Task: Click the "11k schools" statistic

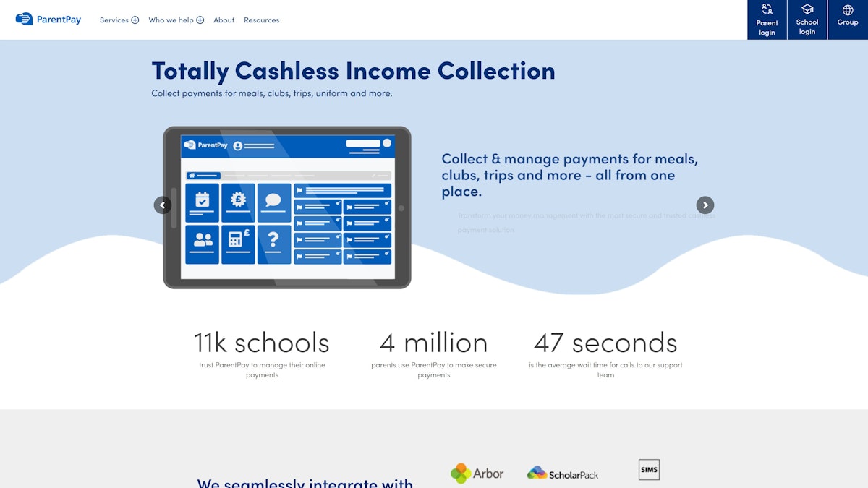Action: (x=262, y=343)
